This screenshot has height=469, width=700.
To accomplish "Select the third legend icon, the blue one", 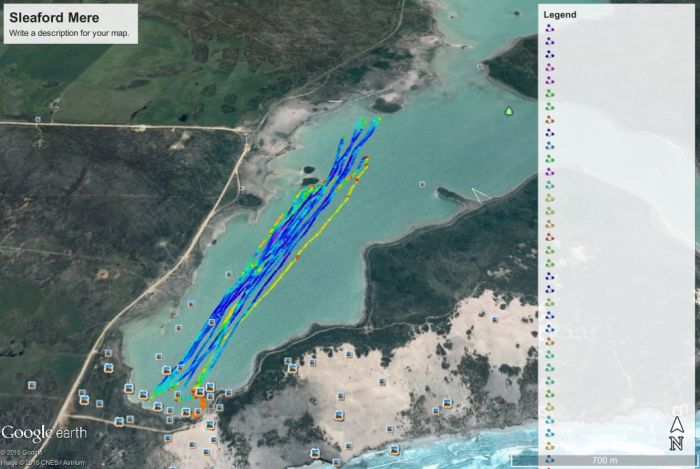I will coord(549,55).
